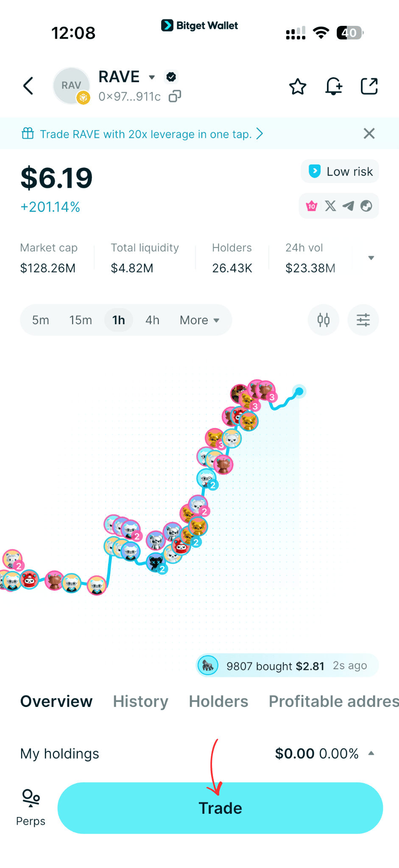
Task: Open the Telegram channel icon
Action: tap(349, 206)
